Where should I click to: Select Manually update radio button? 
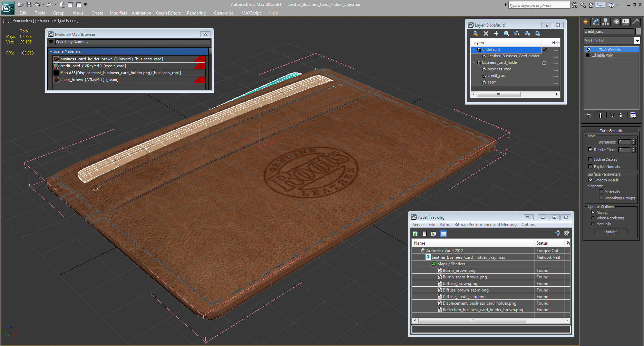pos(593,224)
